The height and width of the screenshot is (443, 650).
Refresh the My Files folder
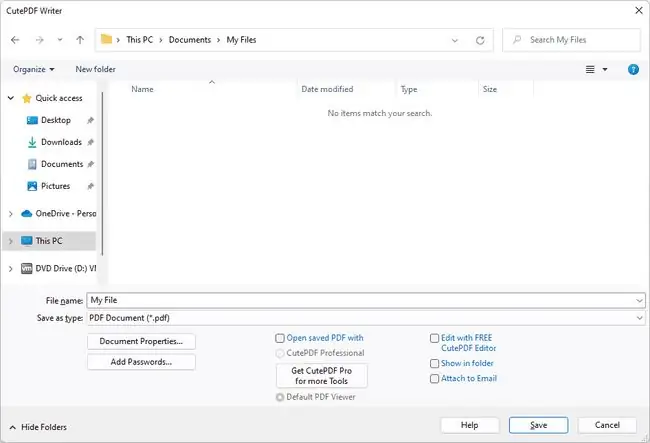pos(480,40)
